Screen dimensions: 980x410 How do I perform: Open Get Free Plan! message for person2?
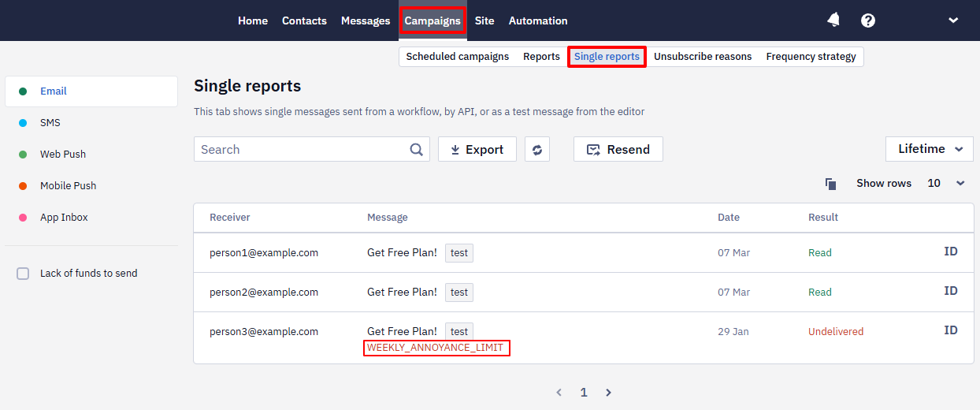click(402, 293)
